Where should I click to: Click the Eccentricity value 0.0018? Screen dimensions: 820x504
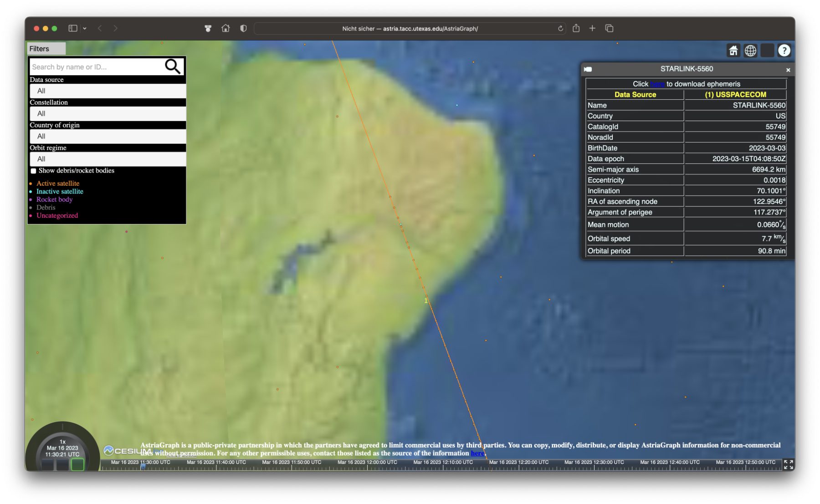[774, 180]
